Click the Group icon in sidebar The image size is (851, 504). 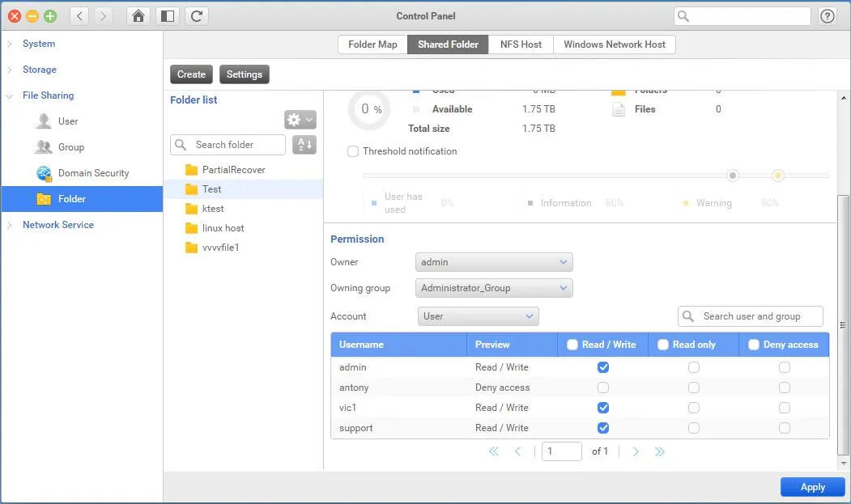pos(44,147)
